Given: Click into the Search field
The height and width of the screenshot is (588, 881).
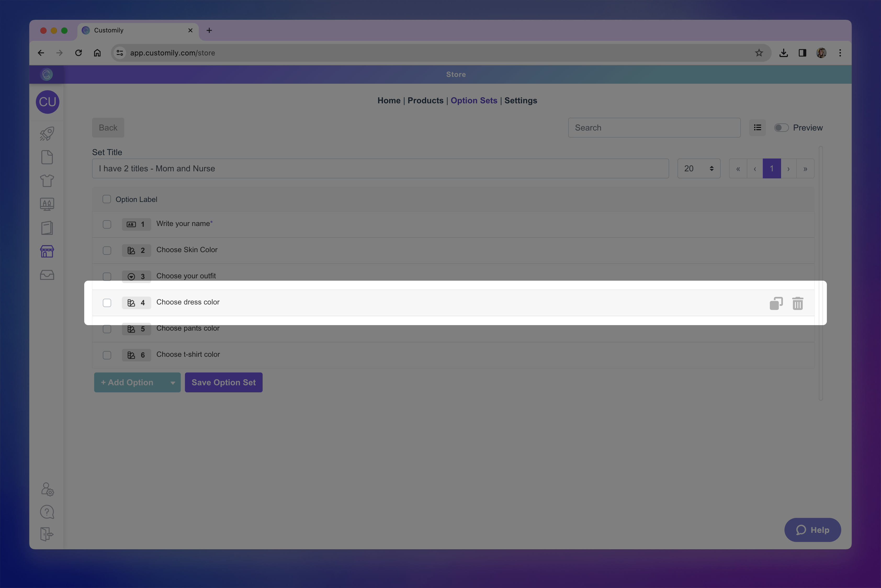Looking at the screenshot, I should coord(654,127).
